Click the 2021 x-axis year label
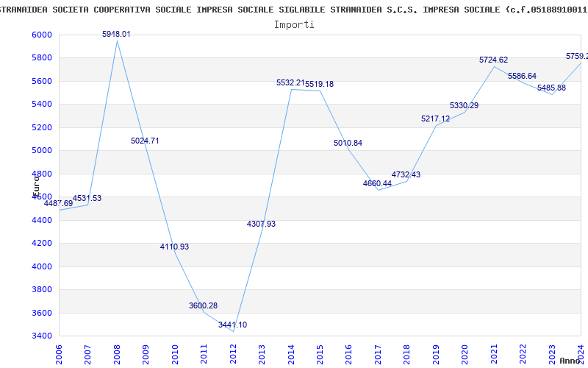Viewport: 588px width, 368px height. 494,355
